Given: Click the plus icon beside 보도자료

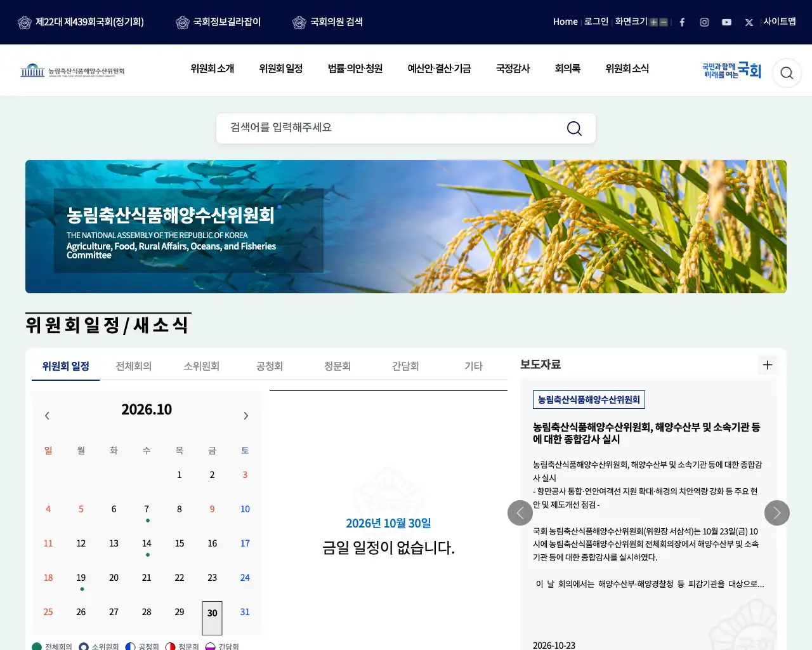Looking at the screenshot, I should coord(768,365).
